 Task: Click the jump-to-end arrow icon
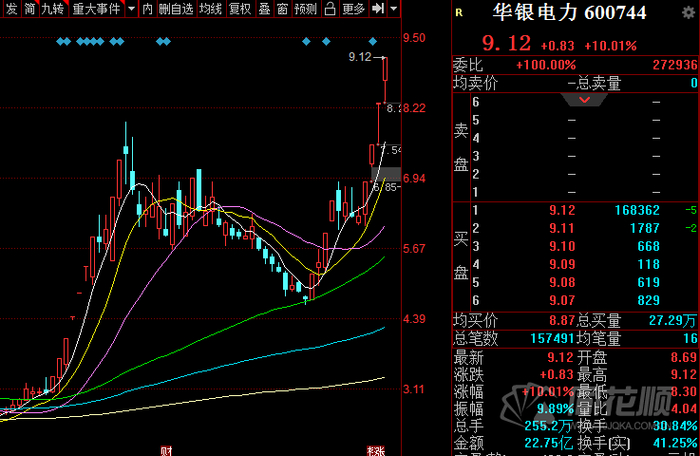tap(378, 8)
